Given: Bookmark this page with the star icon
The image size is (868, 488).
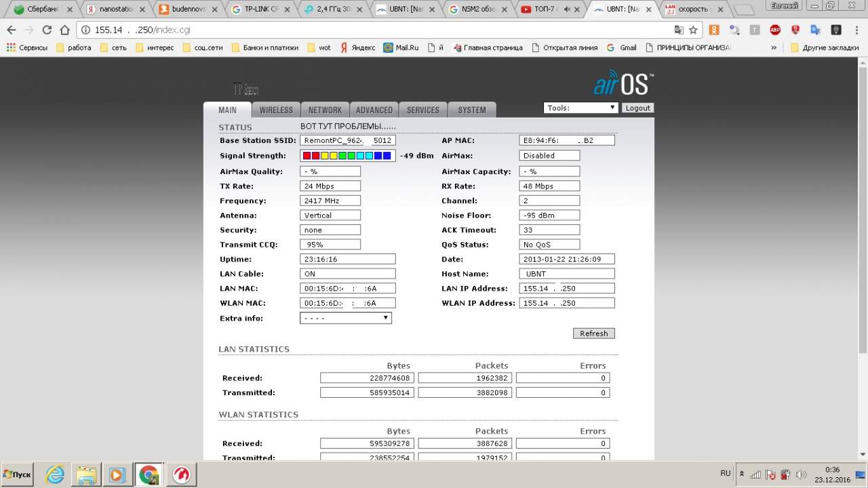Looking at the screenshot, I should [693, 30].
